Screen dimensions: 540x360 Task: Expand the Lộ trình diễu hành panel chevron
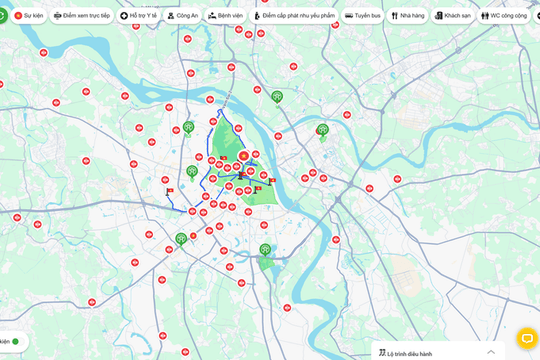[491, 352]
